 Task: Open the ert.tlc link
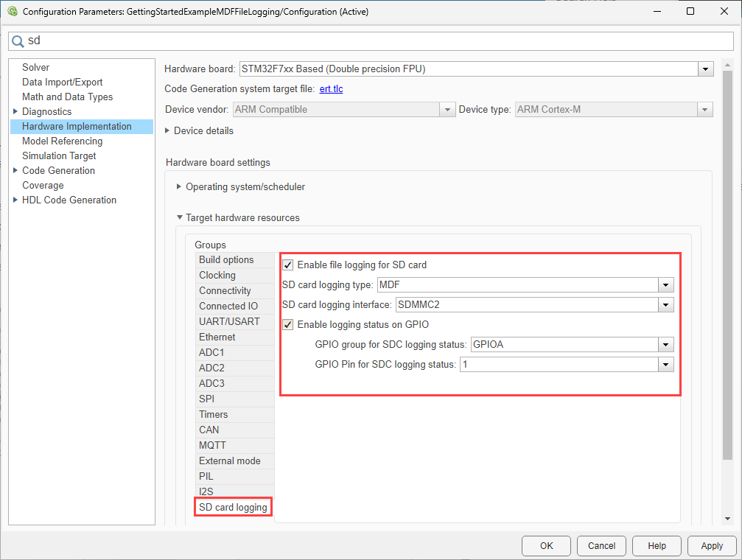pos(331,89)
